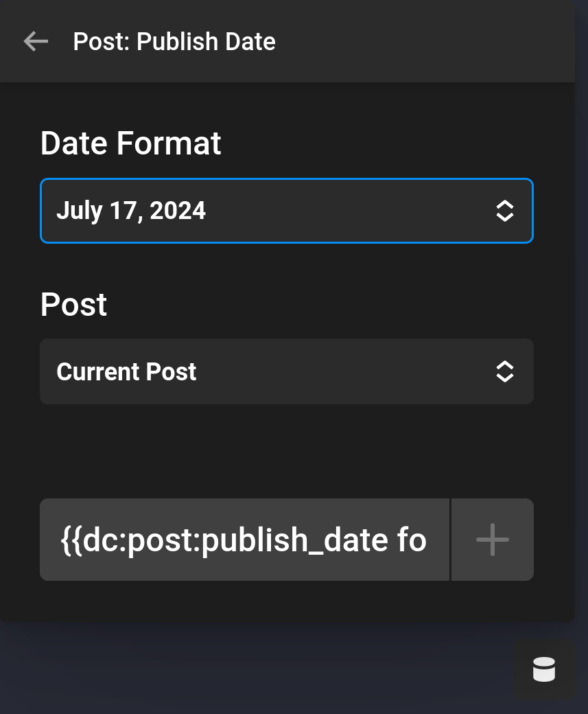Select the dc:post:publish_date token text field
588x714 pixels.
point(244,540)
